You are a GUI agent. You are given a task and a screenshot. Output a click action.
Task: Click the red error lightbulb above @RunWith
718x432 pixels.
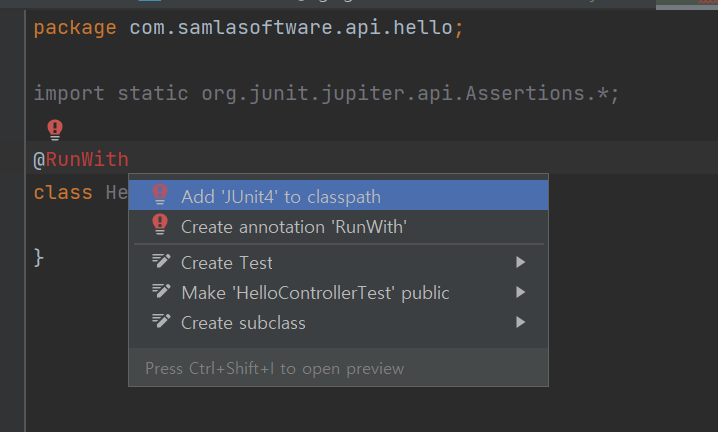pos(55,130)
